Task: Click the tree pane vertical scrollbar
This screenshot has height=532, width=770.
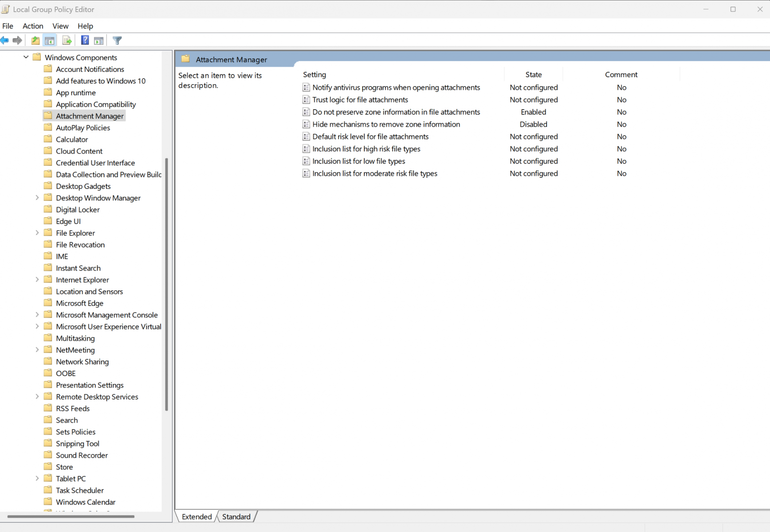Action: pyautogui.click(x=167, y=284)
